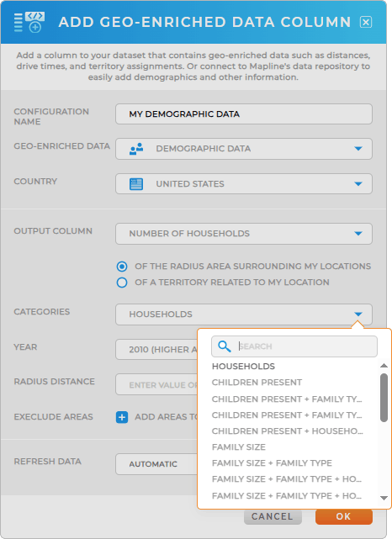Choose Children Present + Househo... category
Image resolution: width=392 pixels, height=539 pixels.
(287, 431)
